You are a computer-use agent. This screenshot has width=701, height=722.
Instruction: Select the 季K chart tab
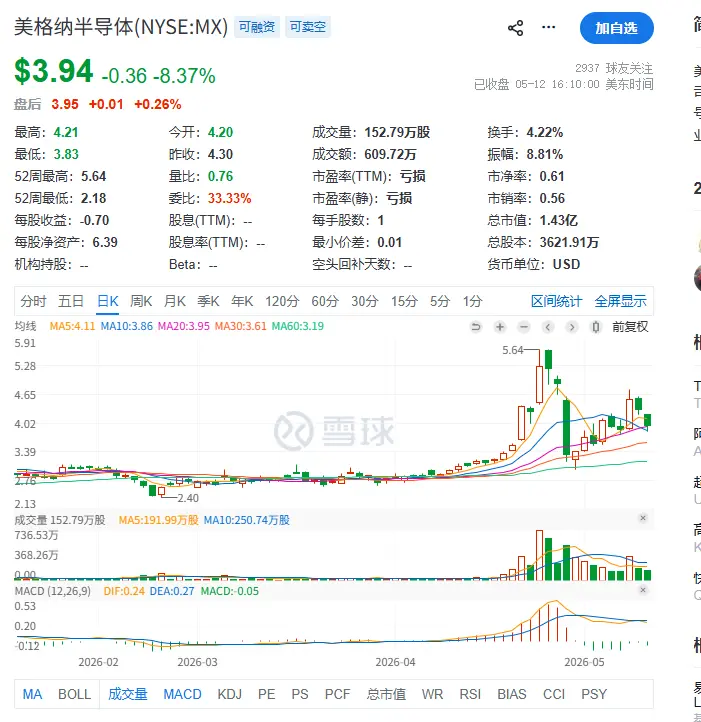tap(208, 301)
